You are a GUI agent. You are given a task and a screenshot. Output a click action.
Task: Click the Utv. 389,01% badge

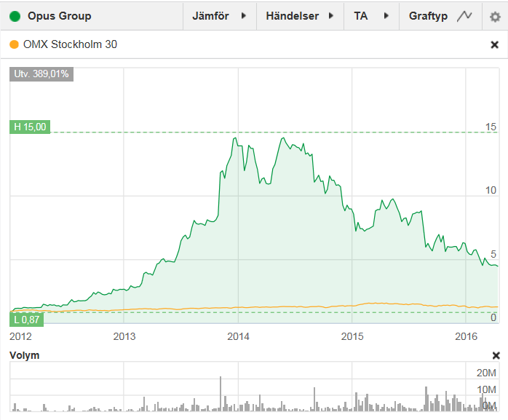coord(41,74)
